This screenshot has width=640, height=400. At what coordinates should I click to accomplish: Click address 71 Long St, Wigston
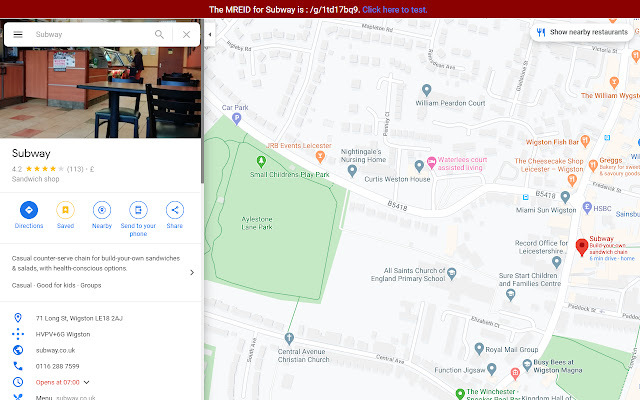[79, 318]
